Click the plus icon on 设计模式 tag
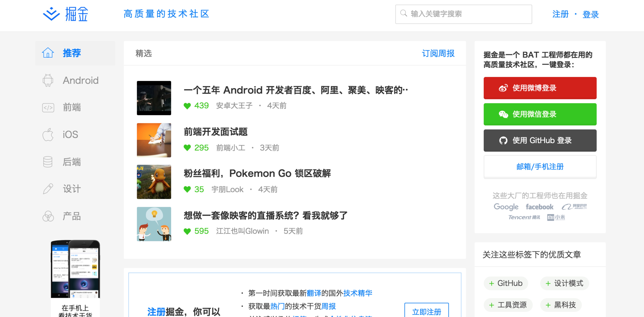Image resolution: width=644 pixels, height=317 pixels. click(x=548, y=283)
